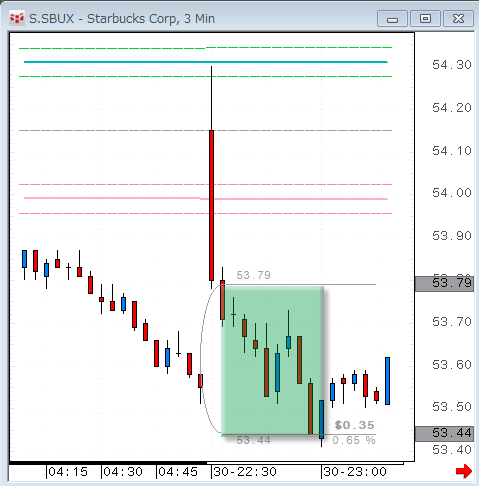Click the red arrow at bottom right

[464, 471]
